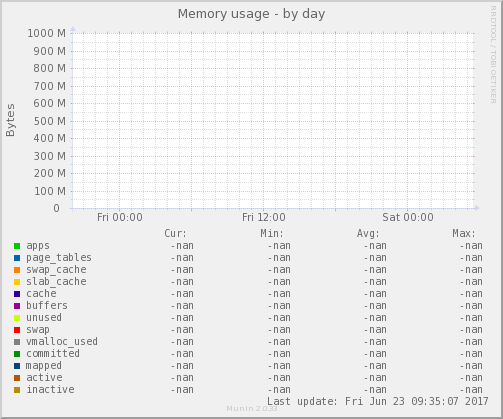Click the 'Fri 12:00' time axis label

tap(264, 217)
